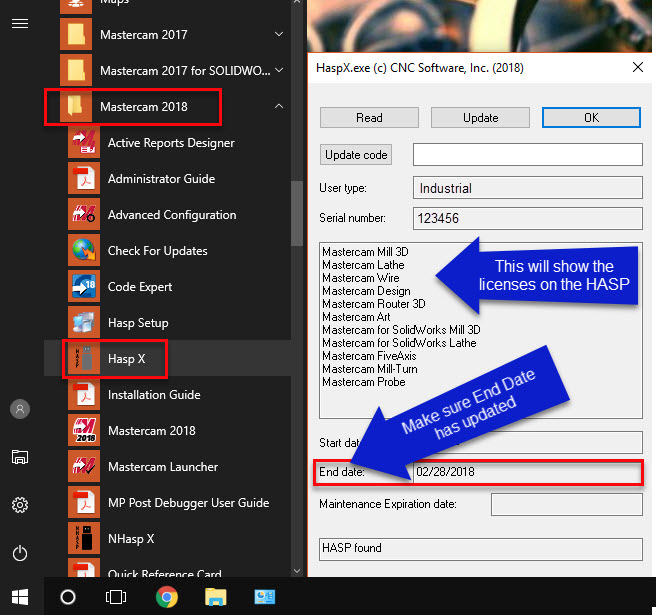656x615 pixels.
Task: Open File Explorer on the taskbar
Action: pyautogui.click(x=215, y=597)
